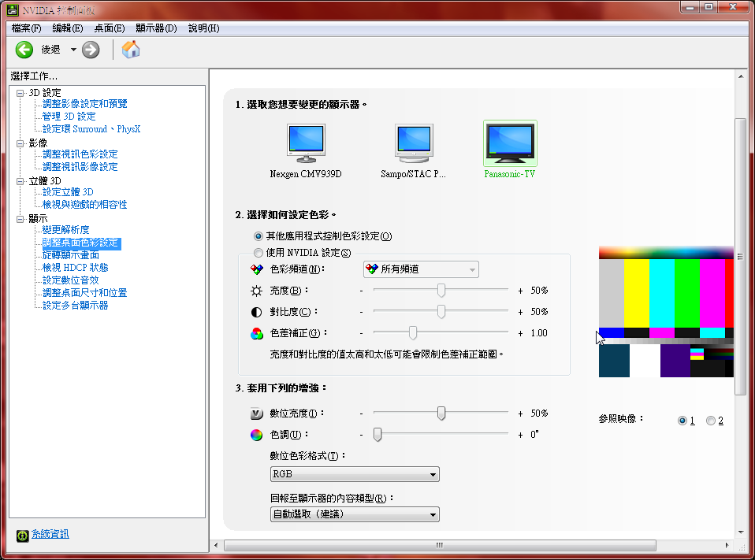
Task: Click the NVIDIA title bar logo icon
Action: pos(13,9)
